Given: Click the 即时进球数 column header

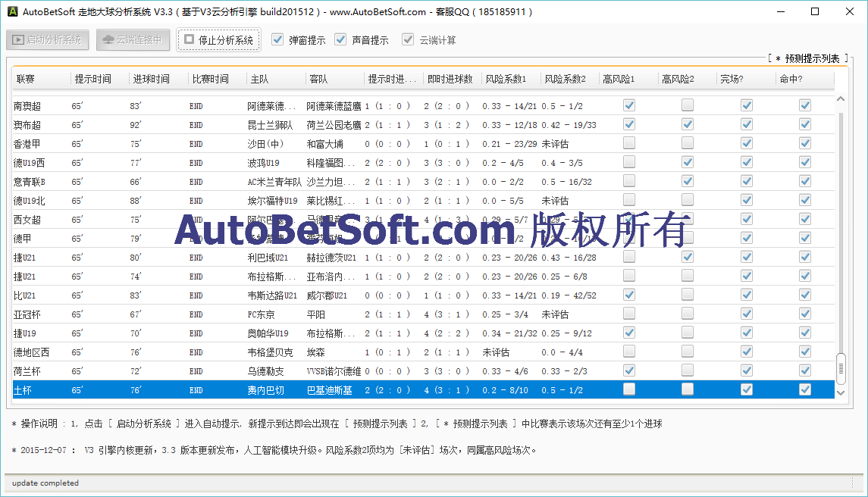Looking at the screenshot, I should [x=453, y=79].
